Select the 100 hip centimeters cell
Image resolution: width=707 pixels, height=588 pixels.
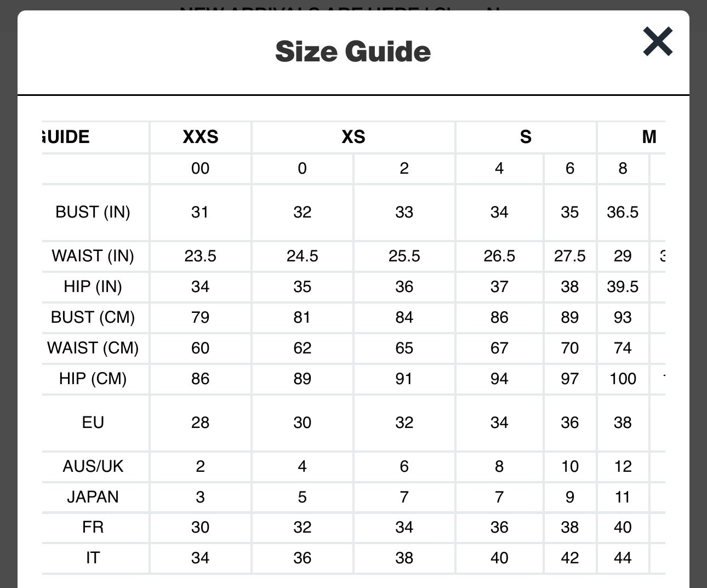point(623,379)
